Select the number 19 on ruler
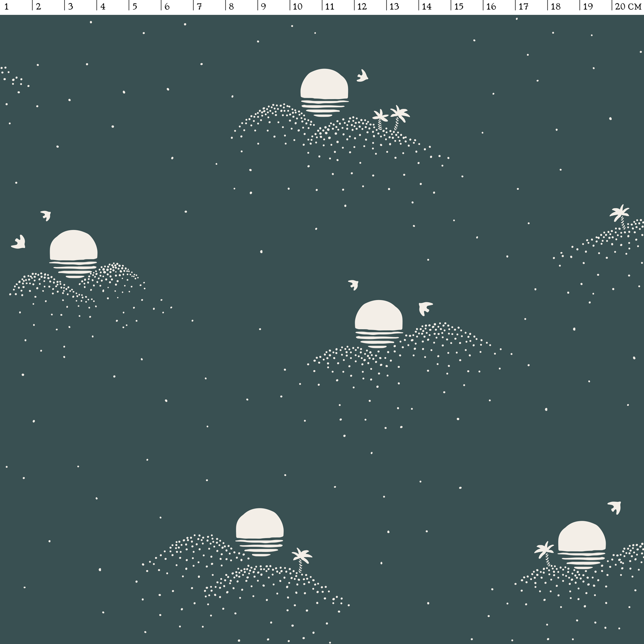644x644 pixels. [x=588, y=7]
